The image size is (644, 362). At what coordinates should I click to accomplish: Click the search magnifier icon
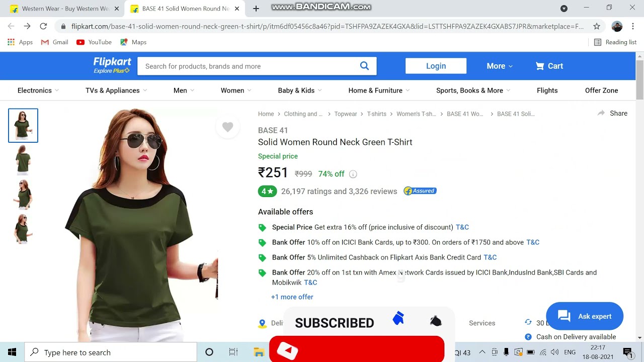point(364,66)
